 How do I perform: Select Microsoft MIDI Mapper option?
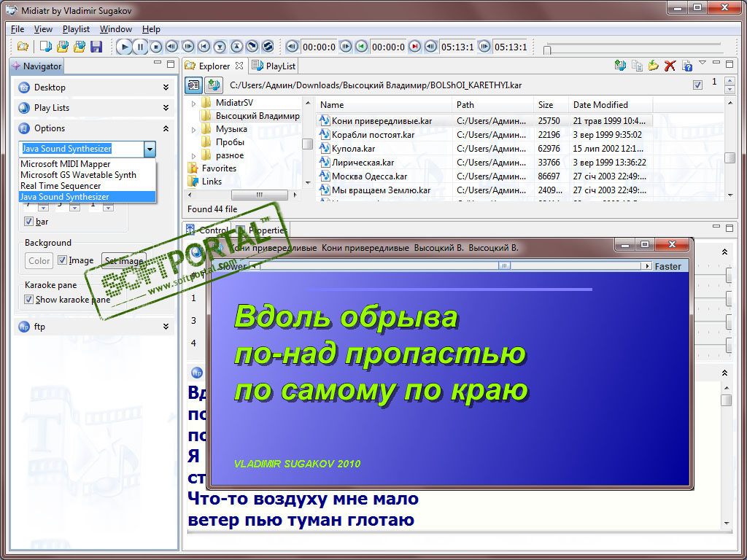88,164
